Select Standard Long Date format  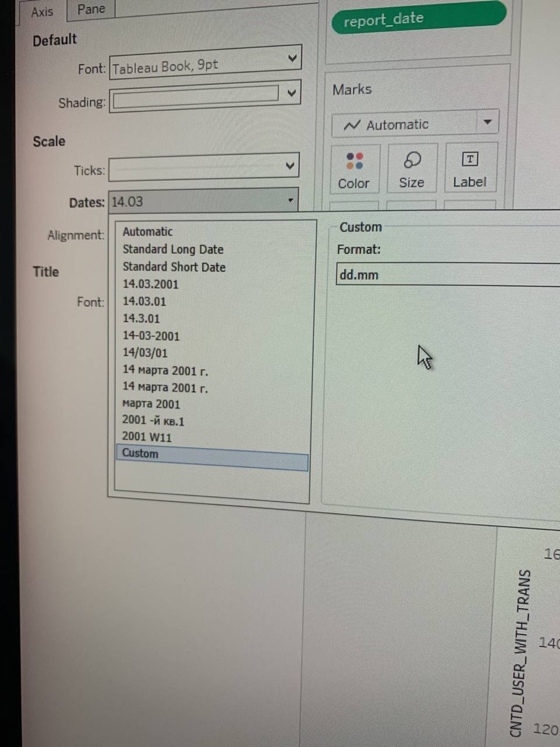coord(173,249)
